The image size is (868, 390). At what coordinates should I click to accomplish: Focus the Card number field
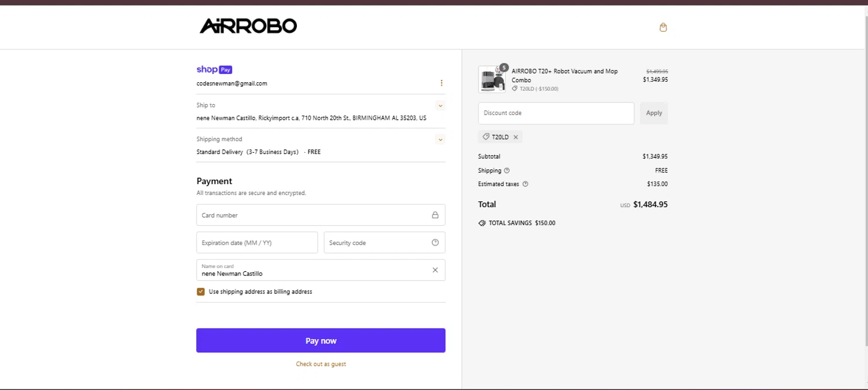(x=321, y=215)
